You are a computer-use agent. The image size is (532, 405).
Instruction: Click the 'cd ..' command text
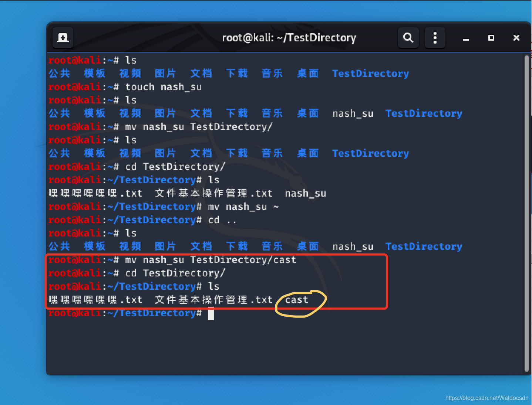pos(222,220)
